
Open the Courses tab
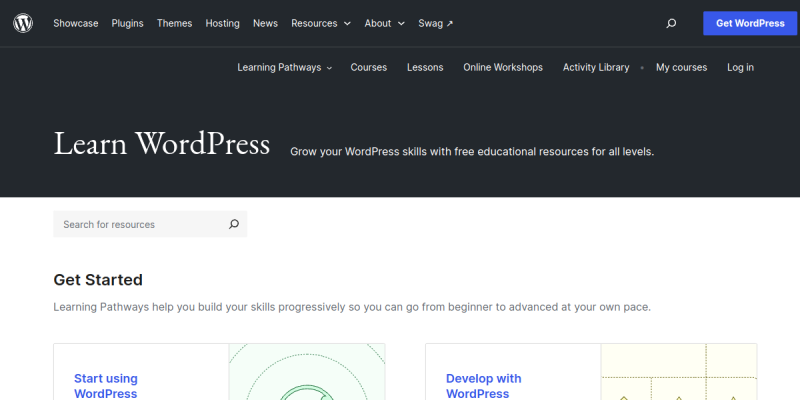tap(369, 67)
